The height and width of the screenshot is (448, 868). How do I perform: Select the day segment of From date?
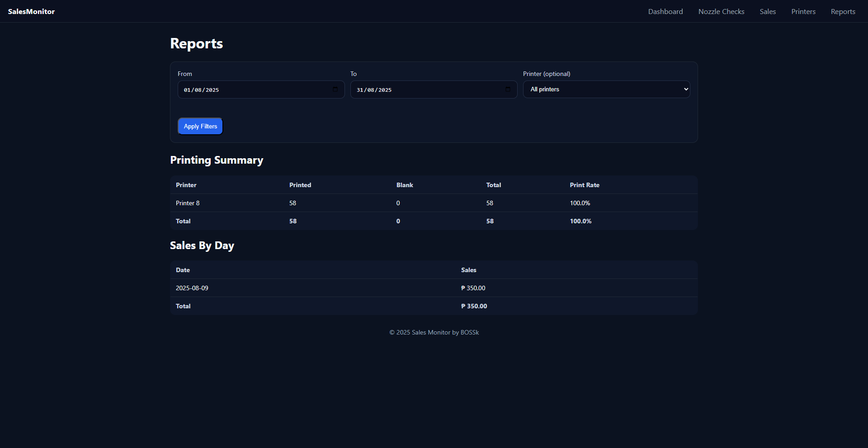(x=187, y=90)
